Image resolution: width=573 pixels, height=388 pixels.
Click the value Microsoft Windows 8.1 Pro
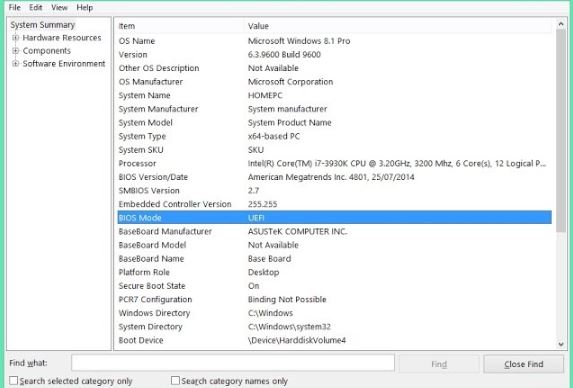[x=299, y=41]
